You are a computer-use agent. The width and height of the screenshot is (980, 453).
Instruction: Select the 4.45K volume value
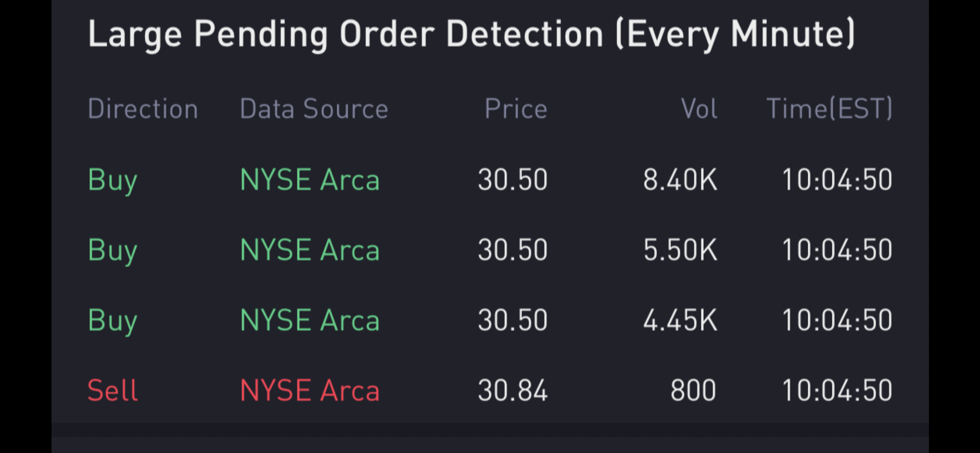pos(680,321)
